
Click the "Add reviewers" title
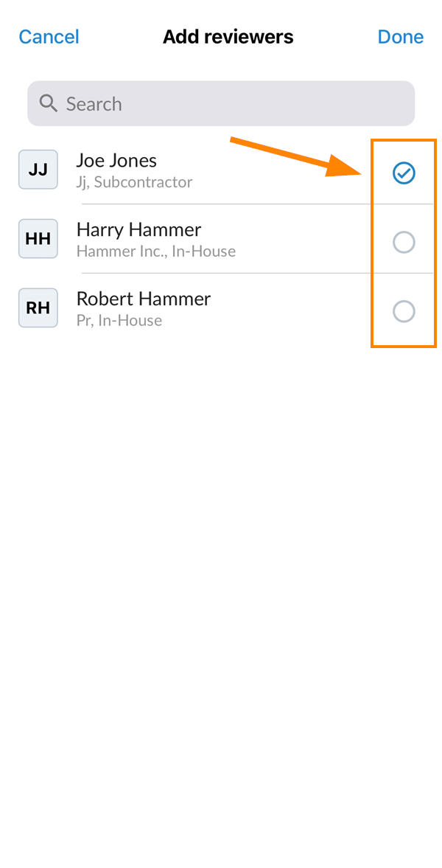pyautogui.click(x=228, y=37)
